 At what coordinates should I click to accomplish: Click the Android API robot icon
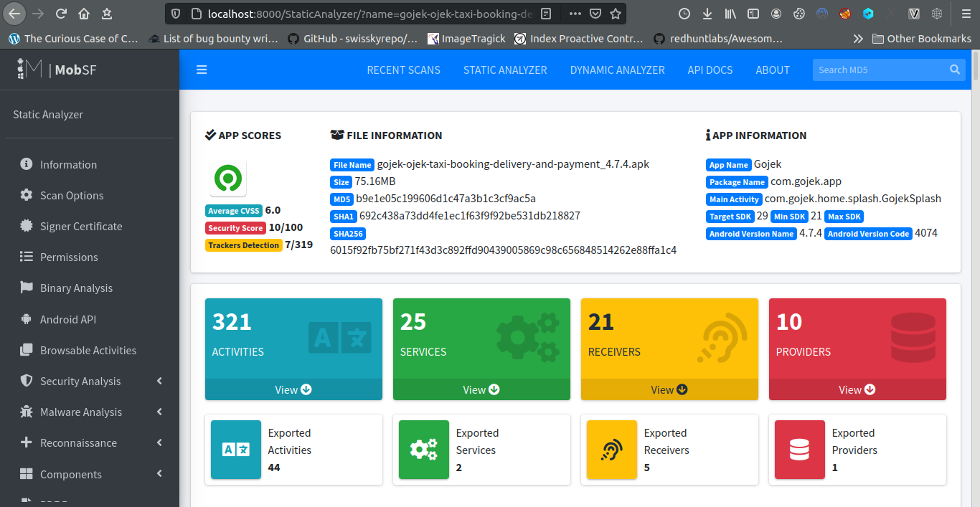(27, 319)
